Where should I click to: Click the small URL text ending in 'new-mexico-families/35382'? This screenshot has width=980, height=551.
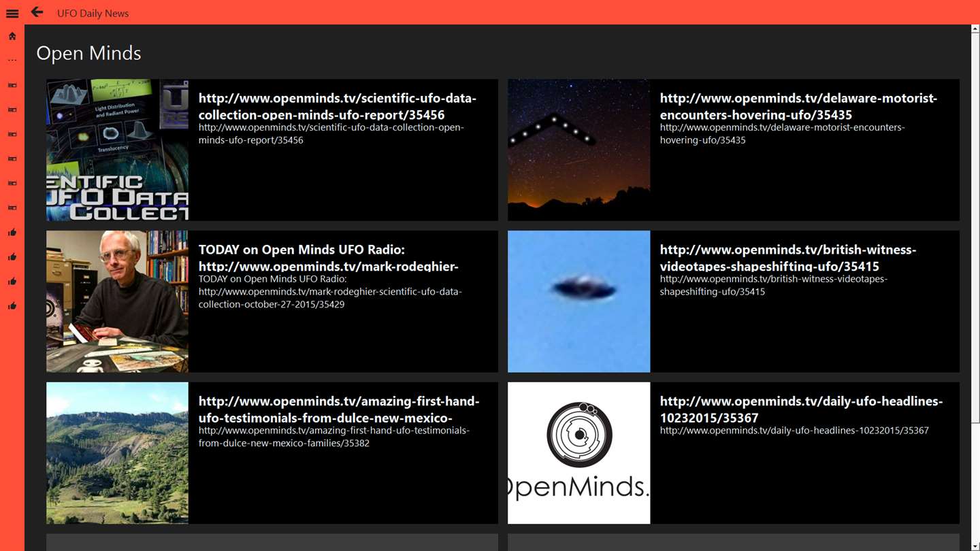click(333, 437)
